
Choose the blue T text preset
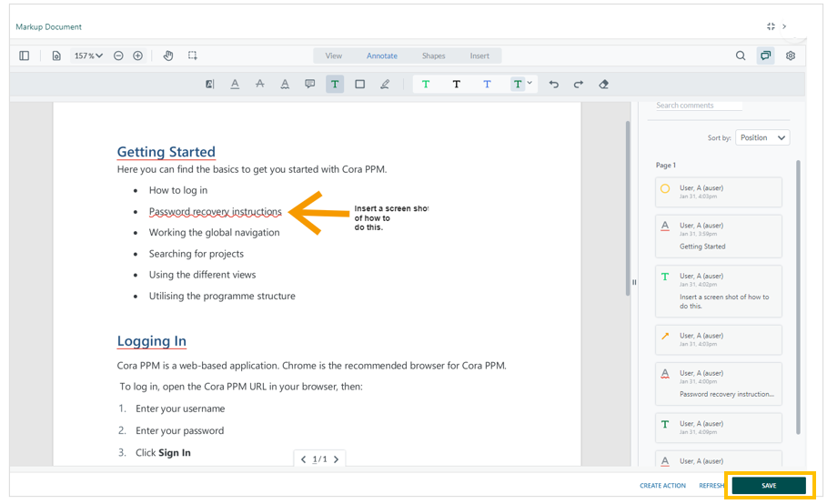tap(487, 84)
